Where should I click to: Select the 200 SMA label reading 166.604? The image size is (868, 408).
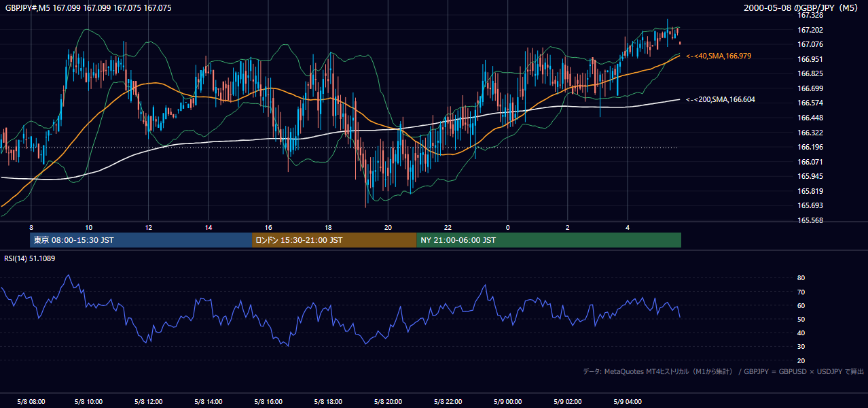click(721, 99)
